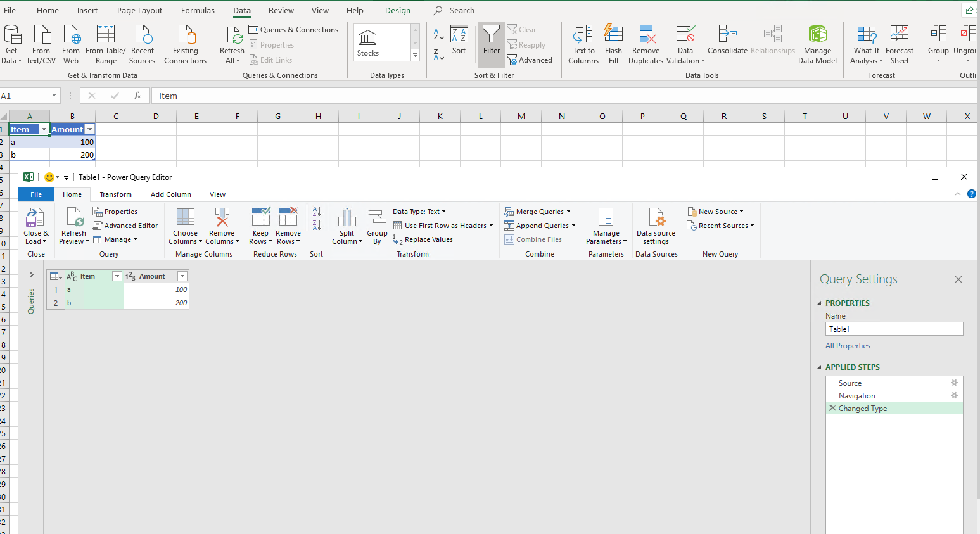Delete the Changed Type step
This screenshot has width=980, height=534.
pyautogui.click(x=832, y=409)
